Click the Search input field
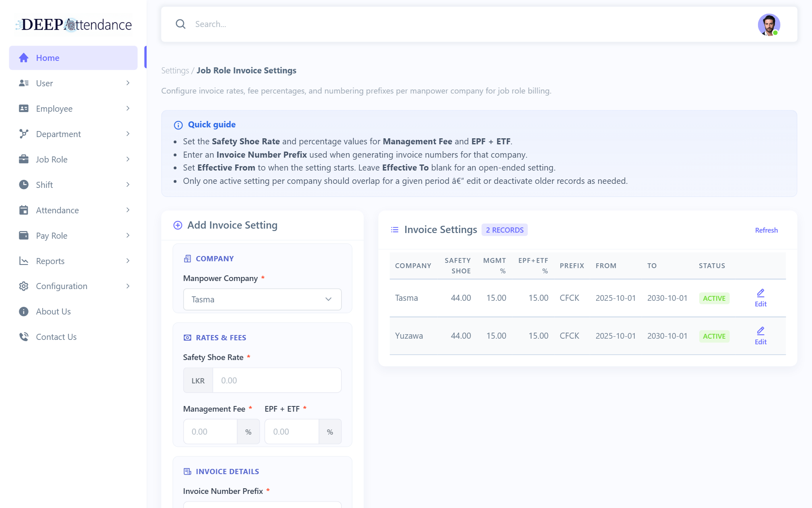The image size is (812, 508). pyautogui.click(x=471, y=24)
